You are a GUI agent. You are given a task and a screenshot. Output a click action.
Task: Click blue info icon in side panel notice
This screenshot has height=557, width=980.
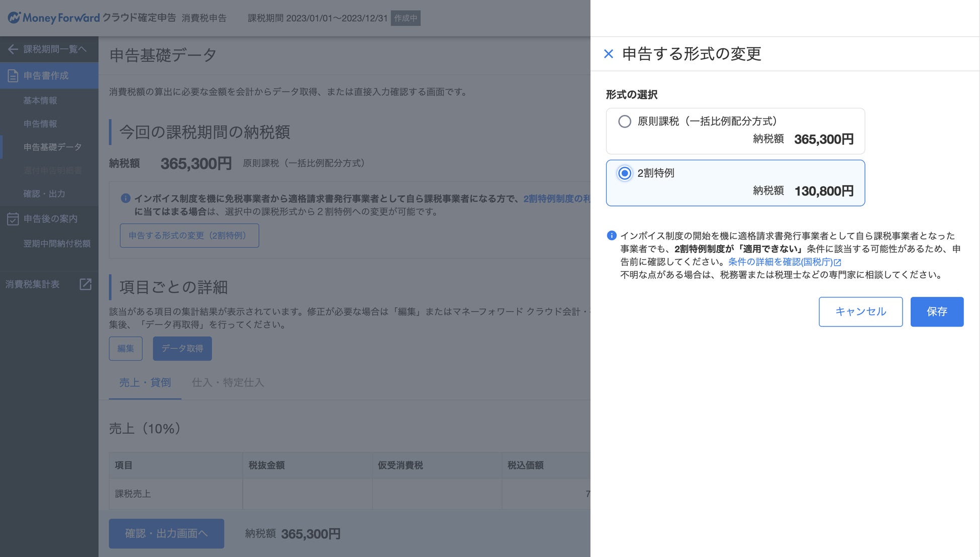[612, 236]
